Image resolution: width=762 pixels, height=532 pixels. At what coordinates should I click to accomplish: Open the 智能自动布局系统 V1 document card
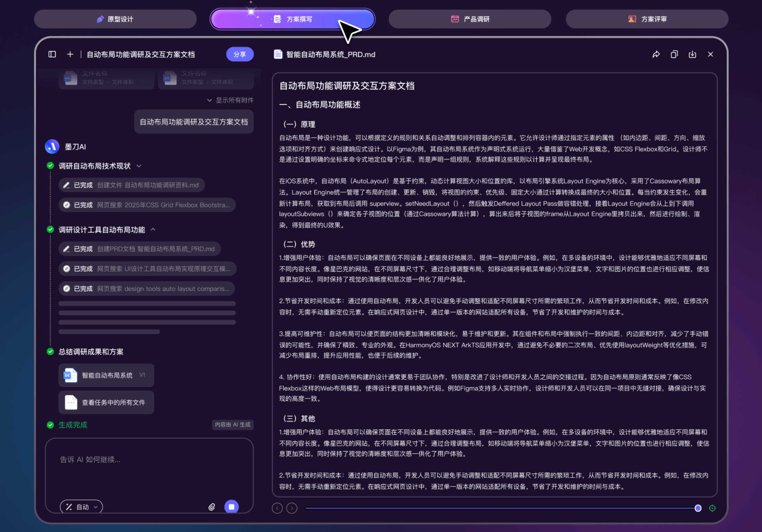coord(106,375)
